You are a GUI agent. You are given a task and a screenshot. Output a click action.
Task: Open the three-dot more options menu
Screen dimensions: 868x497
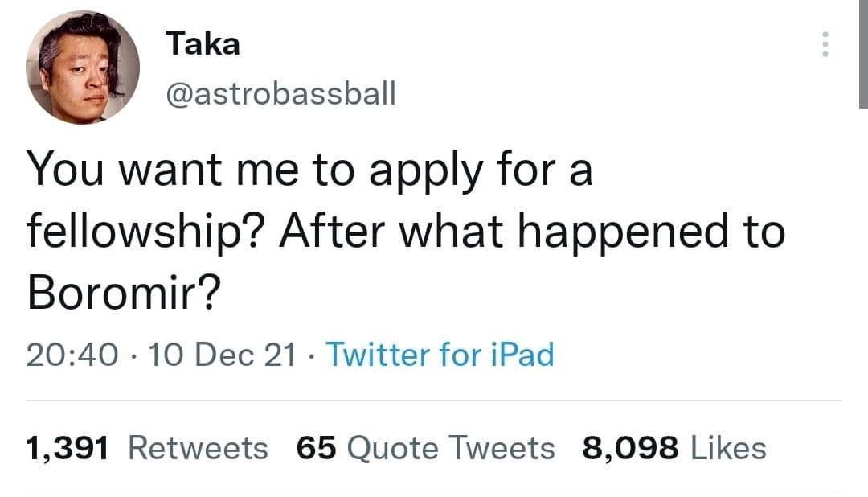(x=824, y=44)
